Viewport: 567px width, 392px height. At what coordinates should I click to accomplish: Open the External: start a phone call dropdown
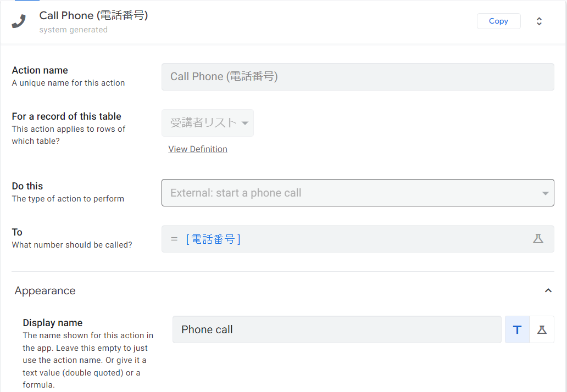[358, 193]
